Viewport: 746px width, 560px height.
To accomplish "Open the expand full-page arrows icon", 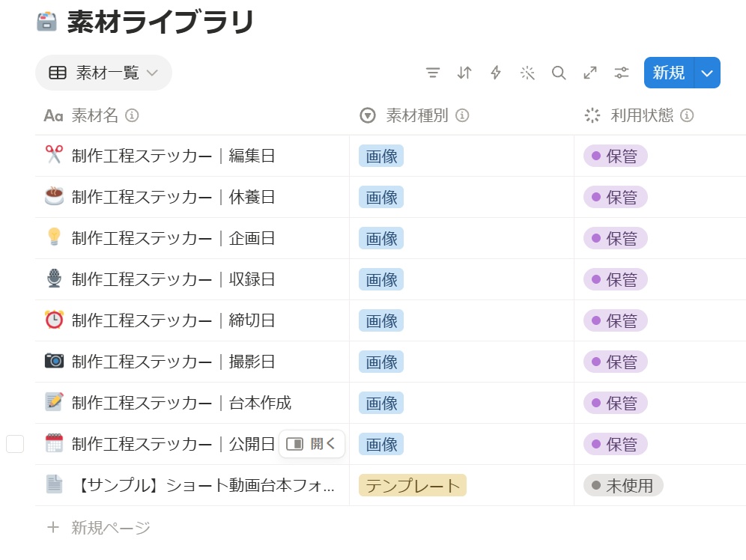I will pos(590,73).
